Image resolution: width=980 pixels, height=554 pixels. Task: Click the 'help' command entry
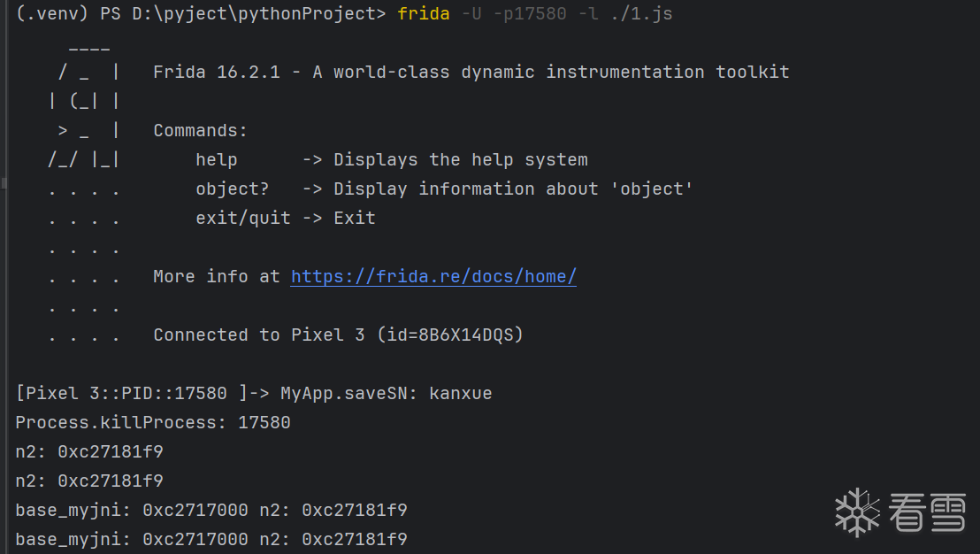tap(217, 160)
